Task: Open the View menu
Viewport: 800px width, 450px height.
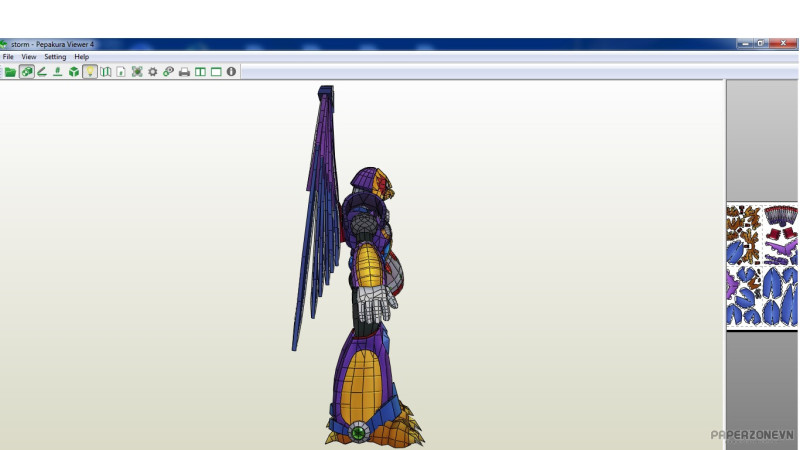Action: [x=29, y=57]
